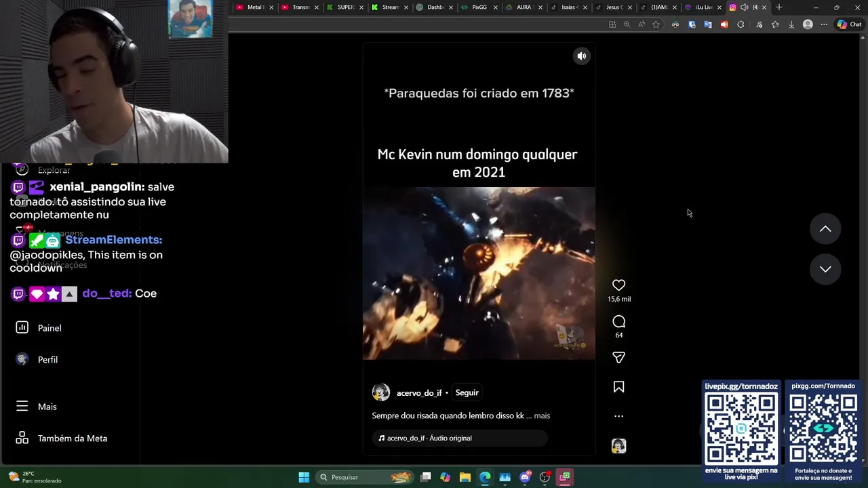Click the split screen icon in the address bar
868x488 pixels.
point(612,24)
